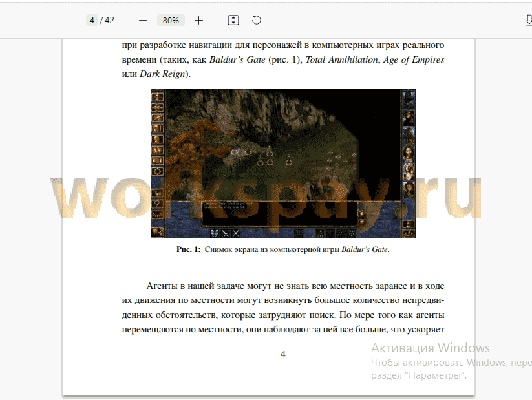Click the printed page number 4 at page bottom
The height and width of the screenshot is (400, 532).
(283, 354)
